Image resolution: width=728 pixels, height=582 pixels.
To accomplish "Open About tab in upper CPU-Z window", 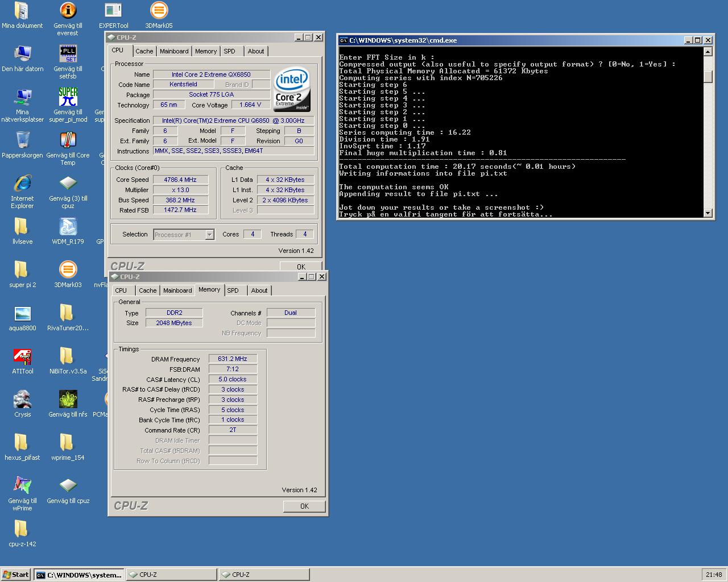I will point(256,51).
